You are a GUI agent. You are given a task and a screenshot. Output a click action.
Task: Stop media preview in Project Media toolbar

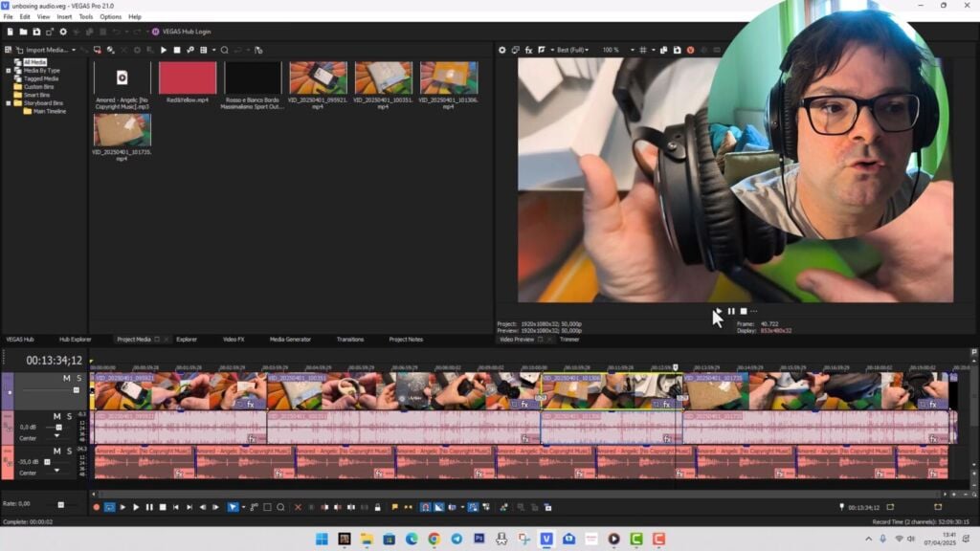(177, 50)
